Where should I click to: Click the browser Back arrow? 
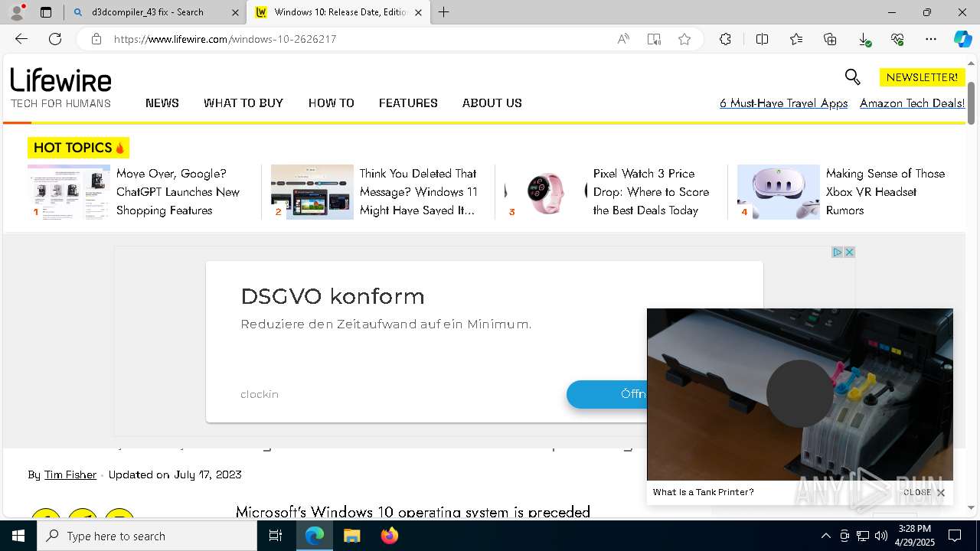click(x=21, y=39)
